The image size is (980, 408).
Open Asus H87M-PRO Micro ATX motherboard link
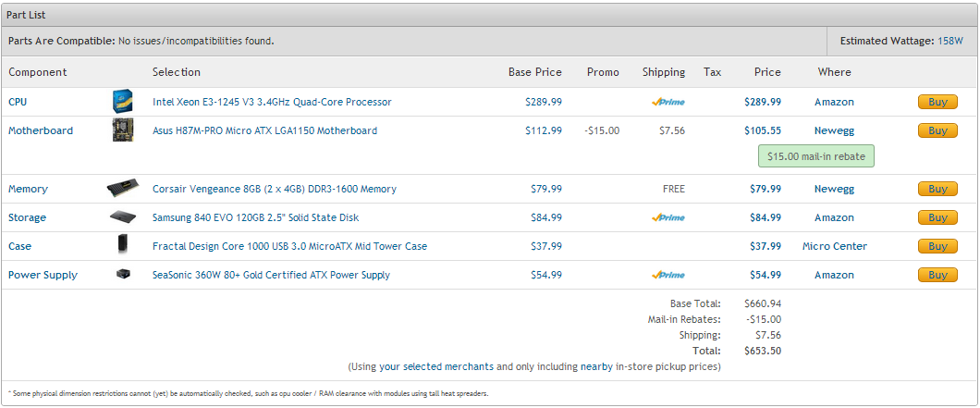coord(265,130)
